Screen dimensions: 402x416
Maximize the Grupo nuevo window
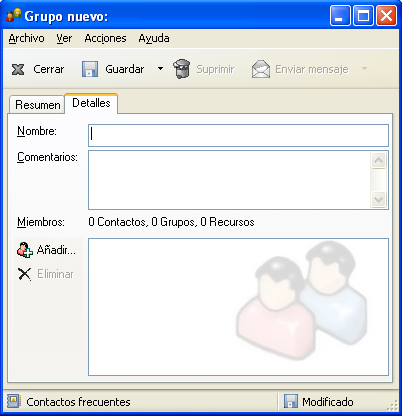pos(363,16)
